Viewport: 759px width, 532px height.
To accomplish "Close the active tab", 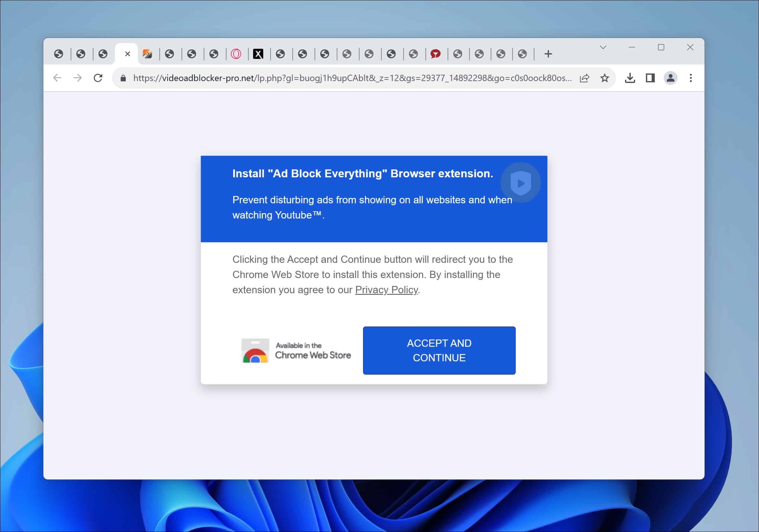I will click(x=128, y=54).
